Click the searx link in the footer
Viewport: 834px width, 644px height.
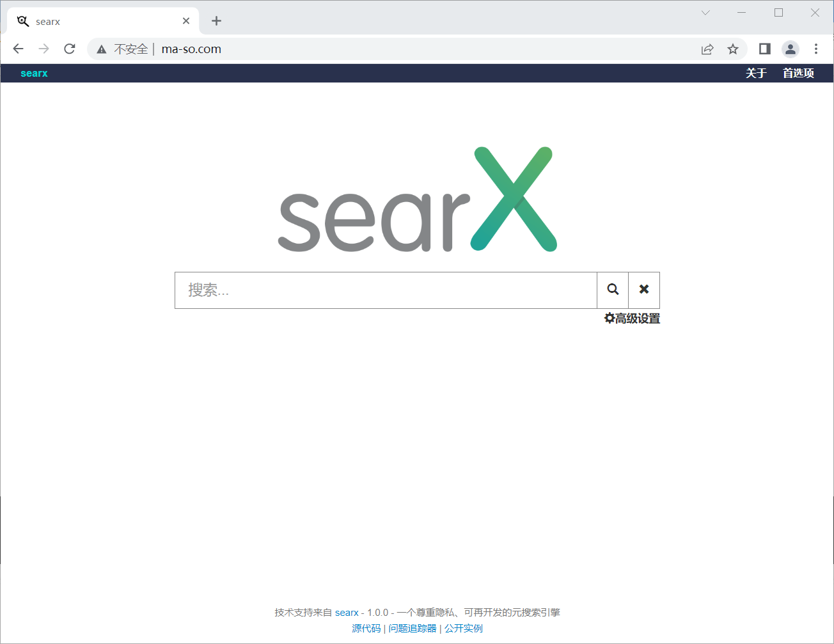347,613
